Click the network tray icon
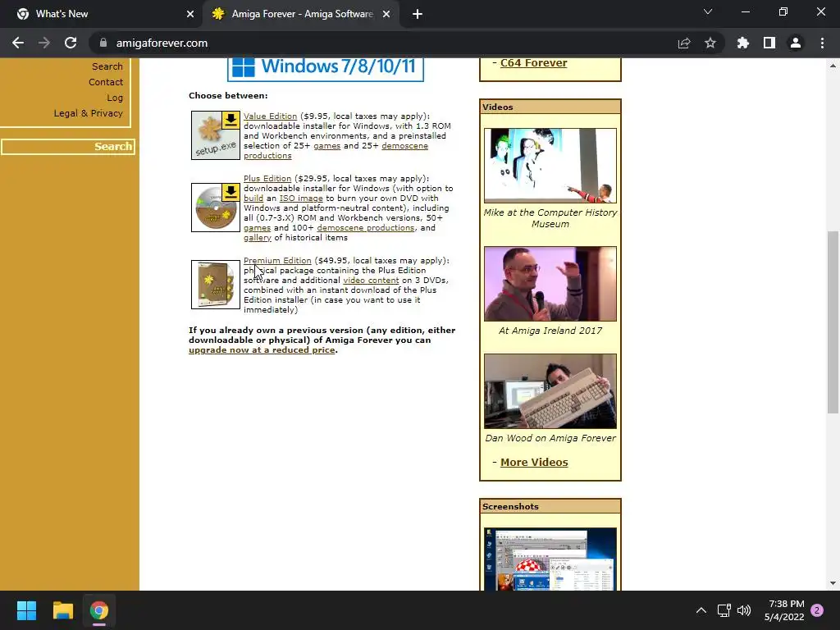The image size is (840, 630). coord(724,610)
